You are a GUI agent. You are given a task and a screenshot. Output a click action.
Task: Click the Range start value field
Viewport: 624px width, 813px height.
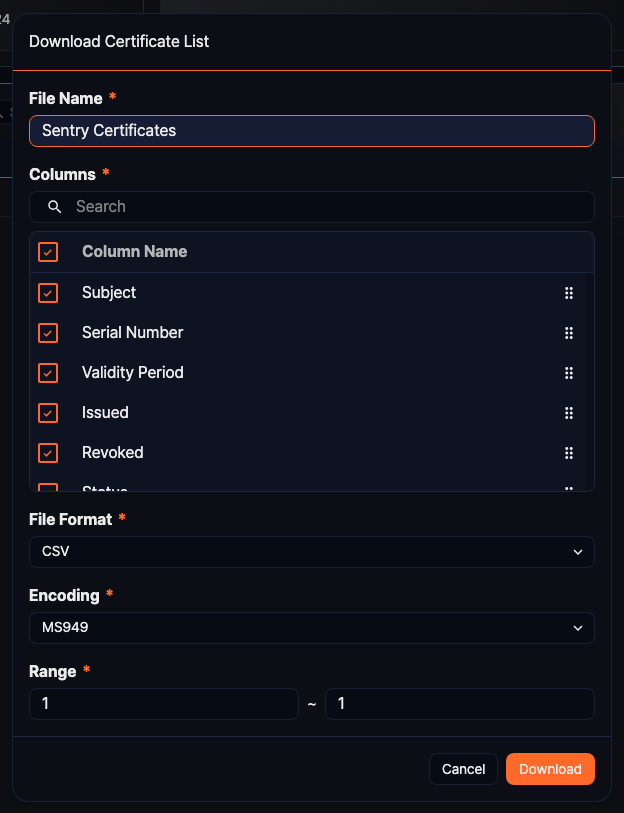click(164, 704)
